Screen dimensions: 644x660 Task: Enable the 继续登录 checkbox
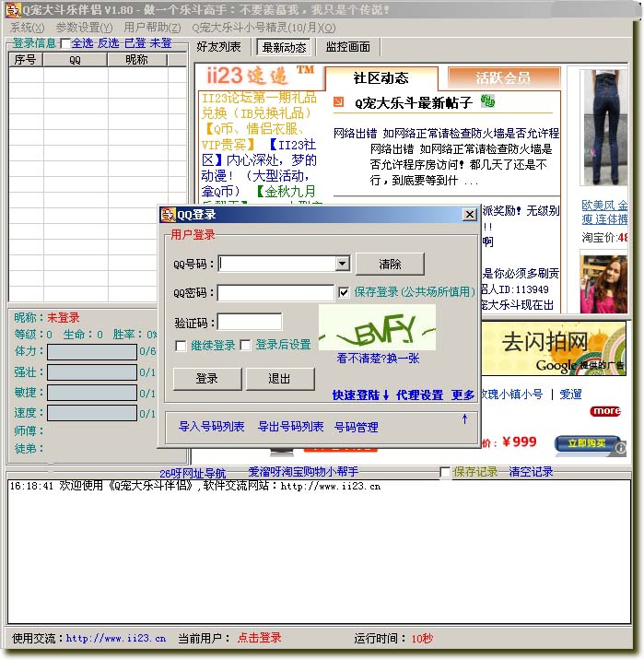pyautogui.click(x=181, y=346)
